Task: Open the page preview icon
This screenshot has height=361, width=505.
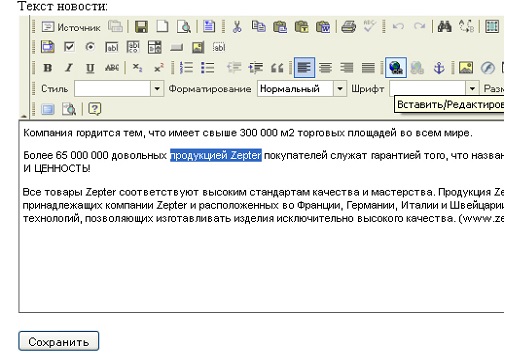Action: pyautogui.click(x=184, y=27)
